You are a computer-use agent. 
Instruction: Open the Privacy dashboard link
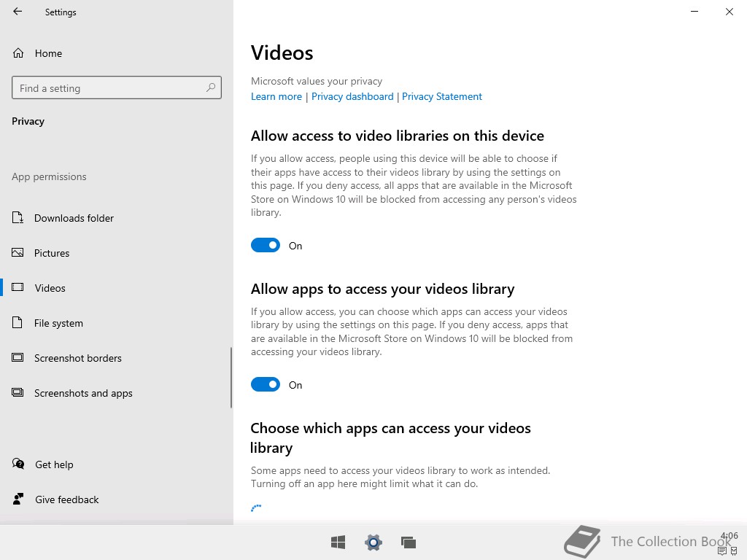352,96
